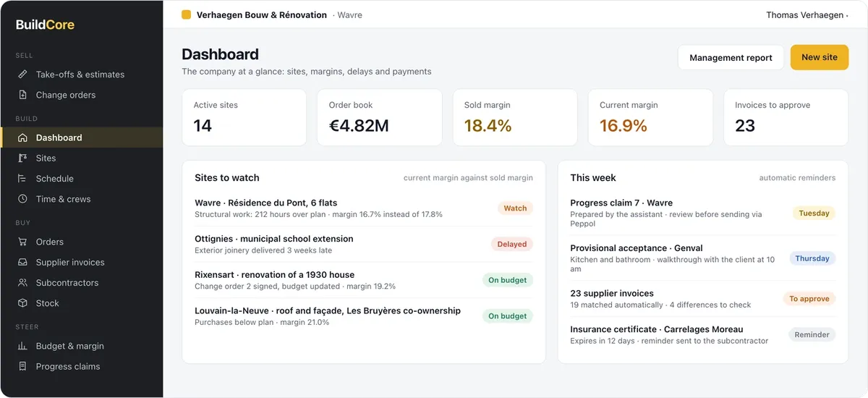Viewport: 868px width, 398px height.
Task: Click the Reminder badge
Action: pyautogui.click(x=812, y=334)
